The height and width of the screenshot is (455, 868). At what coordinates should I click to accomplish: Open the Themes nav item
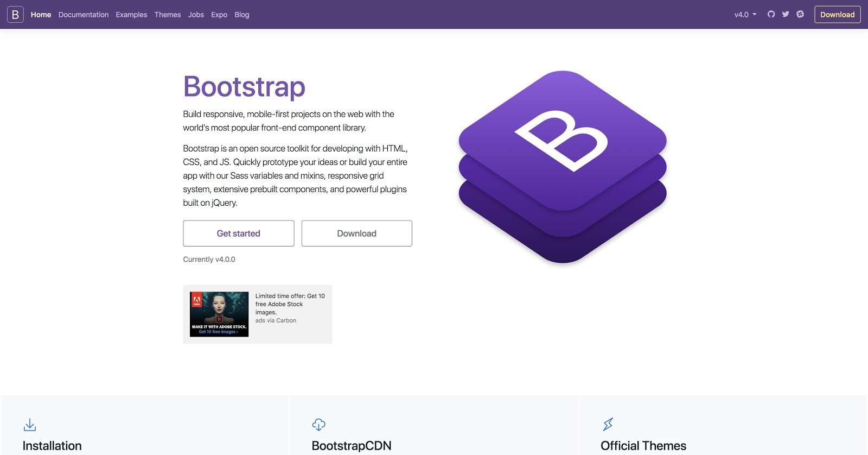[x=168, y=15]
